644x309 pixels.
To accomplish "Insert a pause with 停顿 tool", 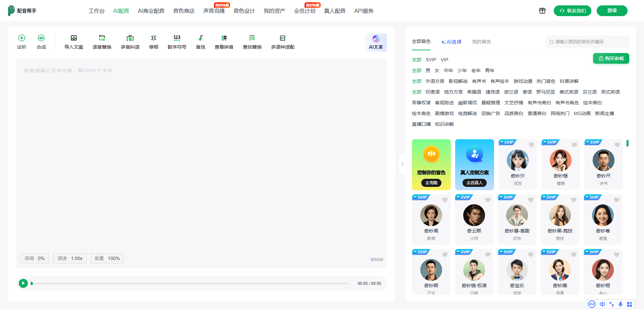I will pos(154,38).
